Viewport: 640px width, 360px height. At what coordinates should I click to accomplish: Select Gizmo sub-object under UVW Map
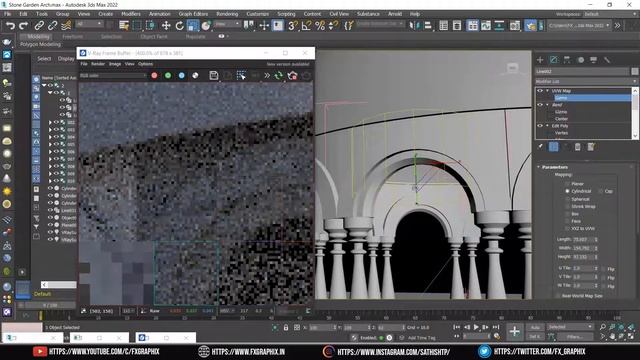click(x=561, y=98)
